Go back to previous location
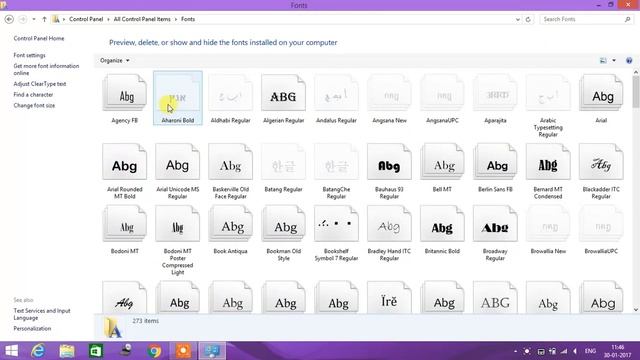 9,19
